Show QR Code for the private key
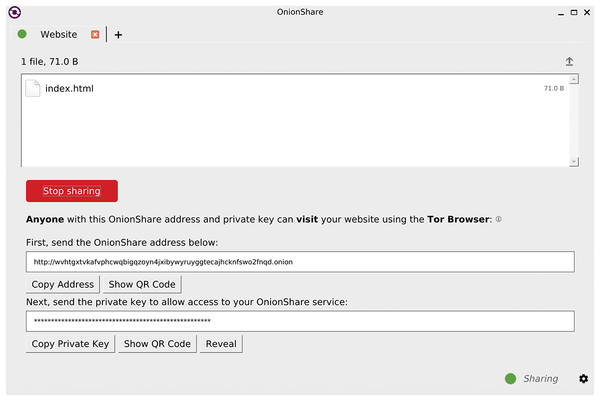The image size is (600, 401). coord(157,344)
